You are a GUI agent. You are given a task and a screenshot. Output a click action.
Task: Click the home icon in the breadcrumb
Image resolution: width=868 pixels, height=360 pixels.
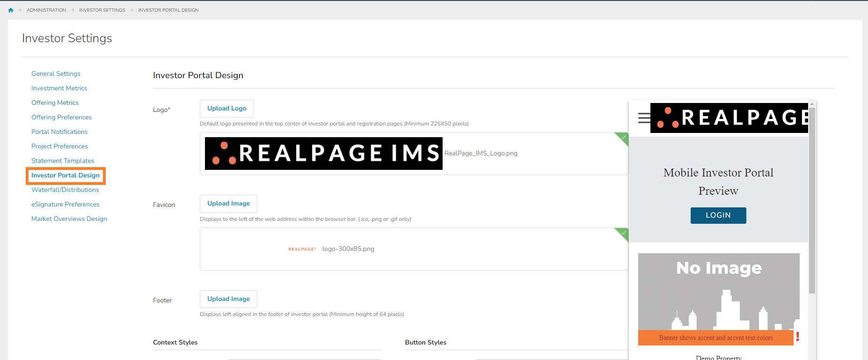tap(11, 10)
